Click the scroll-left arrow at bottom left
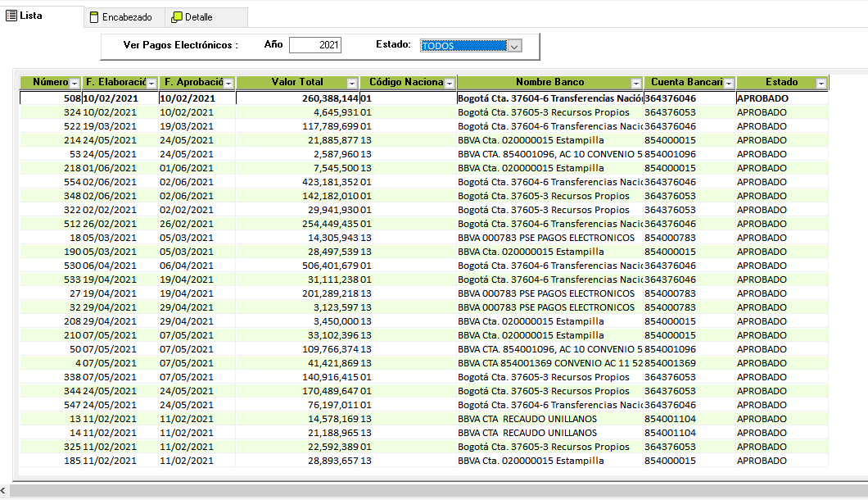This screenshot has width=868, height=500. pos(4,490)
